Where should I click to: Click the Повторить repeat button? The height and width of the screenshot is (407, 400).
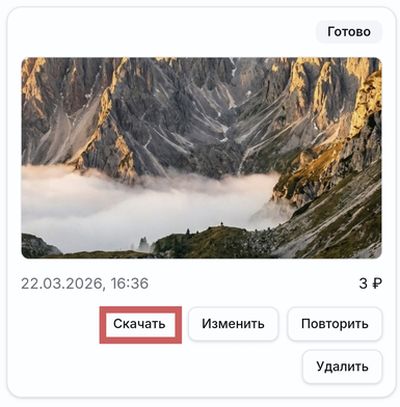click(335, 324)
